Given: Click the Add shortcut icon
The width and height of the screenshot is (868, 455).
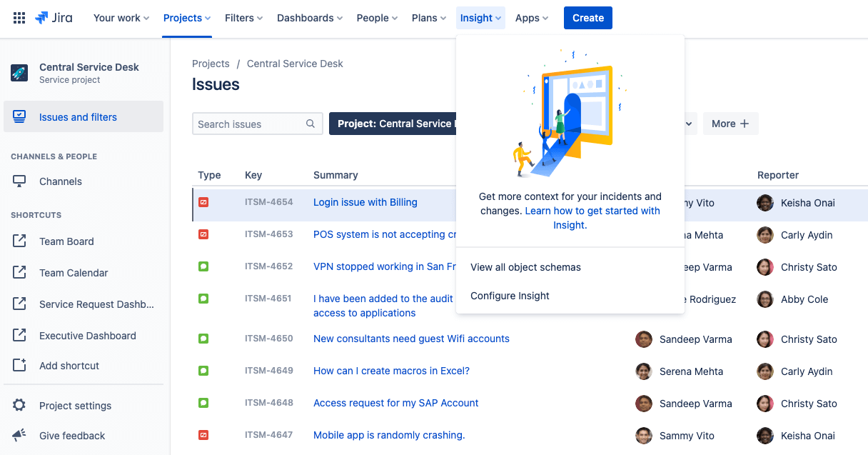Looking at the screenshot, I should (x=19, y=365).
